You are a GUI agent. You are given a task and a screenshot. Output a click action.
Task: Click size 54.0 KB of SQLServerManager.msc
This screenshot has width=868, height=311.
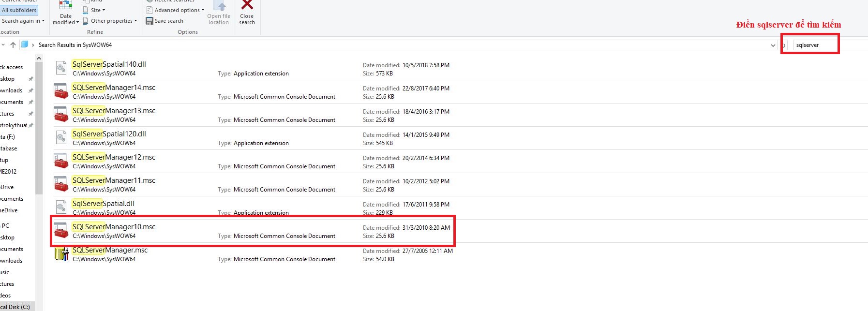(x=385, y=259)
